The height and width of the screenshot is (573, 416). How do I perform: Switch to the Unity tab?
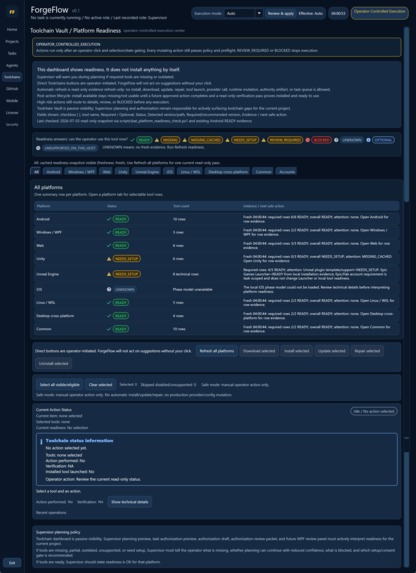coord(122,171)
